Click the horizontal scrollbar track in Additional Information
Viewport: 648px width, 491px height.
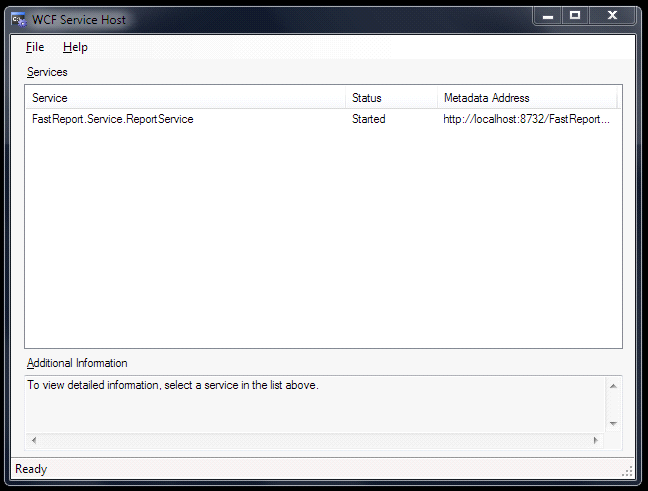pyautogui.click(x=314, y=441)
